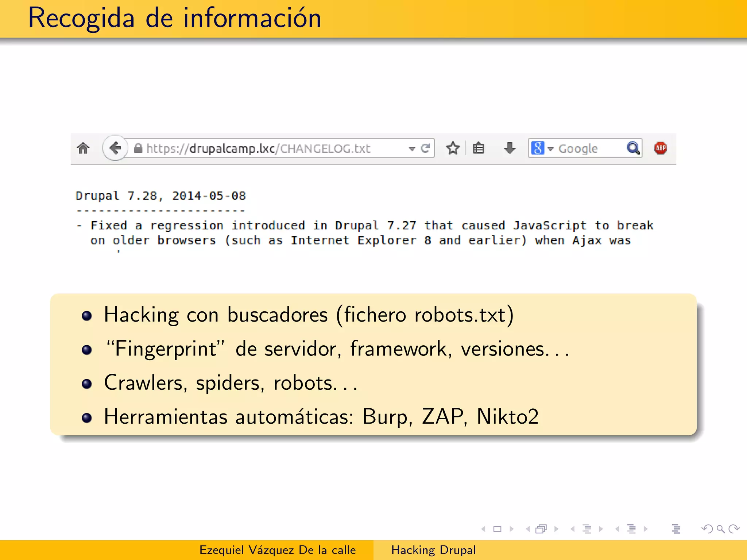
Task: Select the "Crawlers, spiders, robots" bullet
Action: (231, 383)
